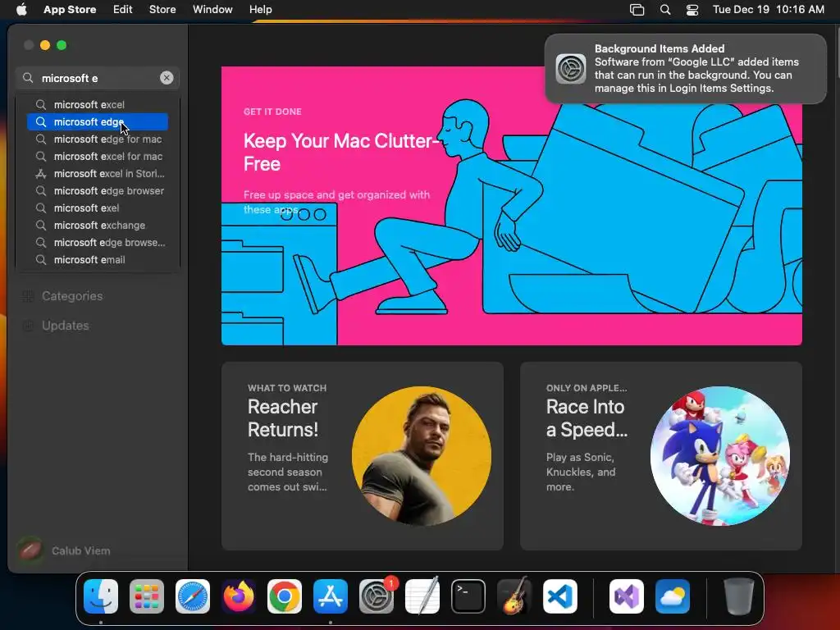Select suggestion 'microsoft edge'

98,122
